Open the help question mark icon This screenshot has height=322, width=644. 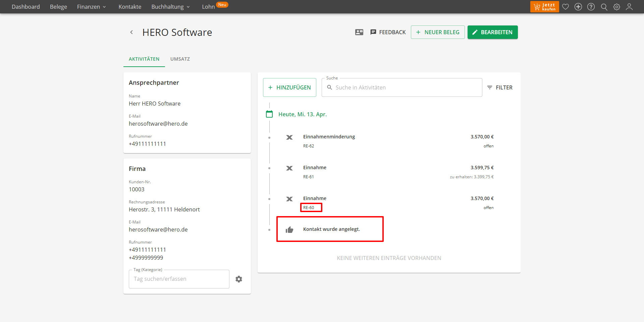point(591,7)
